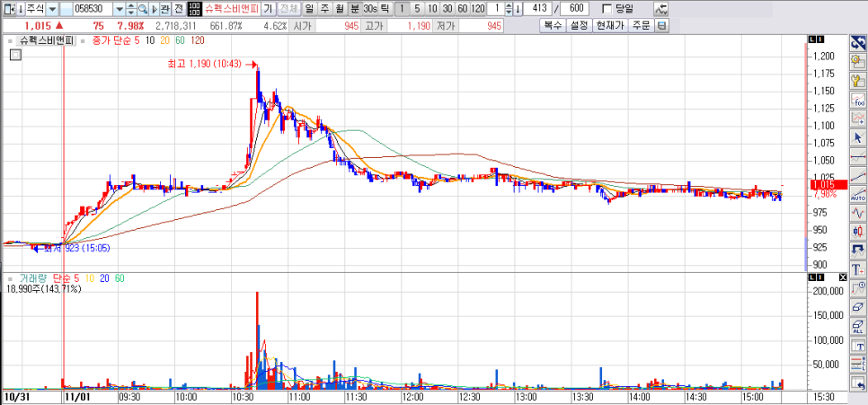Click the 설정 settings button
Screen dimensions: 868x405
(579, 25)
